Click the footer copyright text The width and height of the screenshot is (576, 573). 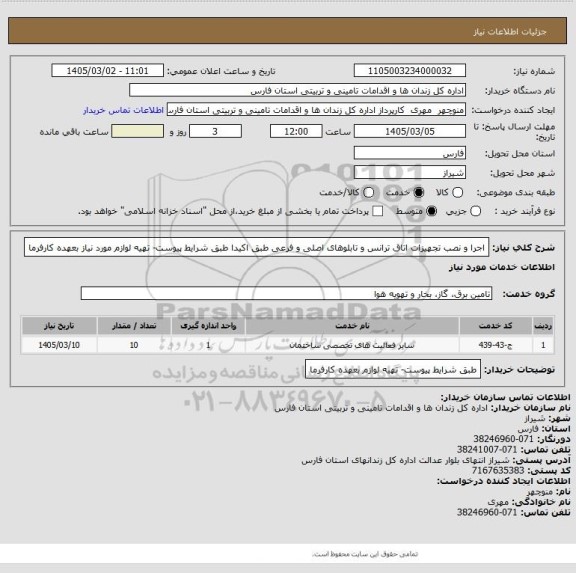click(x=365, y=554)
